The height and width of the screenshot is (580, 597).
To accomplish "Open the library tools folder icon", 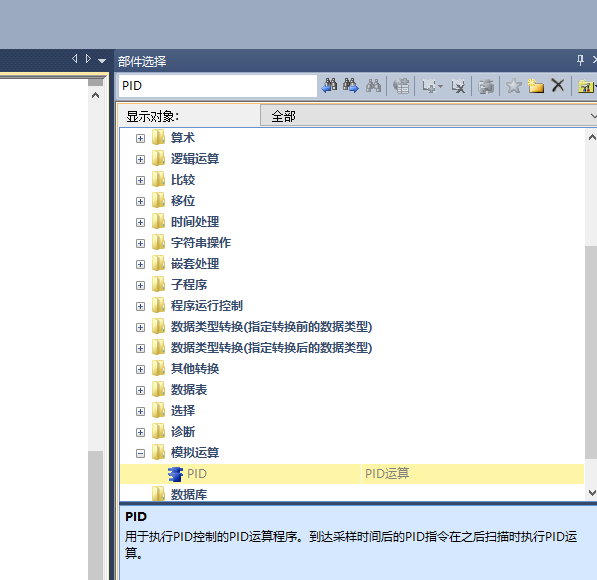I will click(x=586, y=86).
